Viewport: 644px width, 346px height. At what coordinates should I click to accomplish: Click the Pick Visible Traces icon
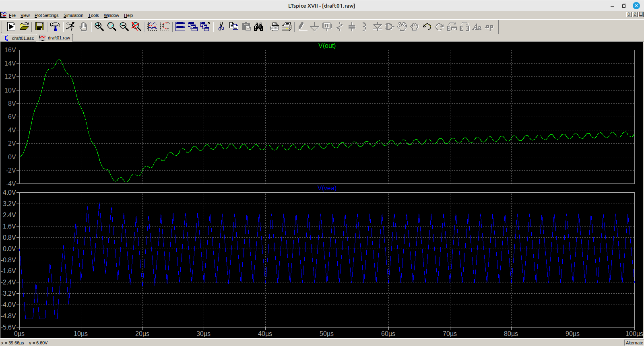[x=152, y=27]
